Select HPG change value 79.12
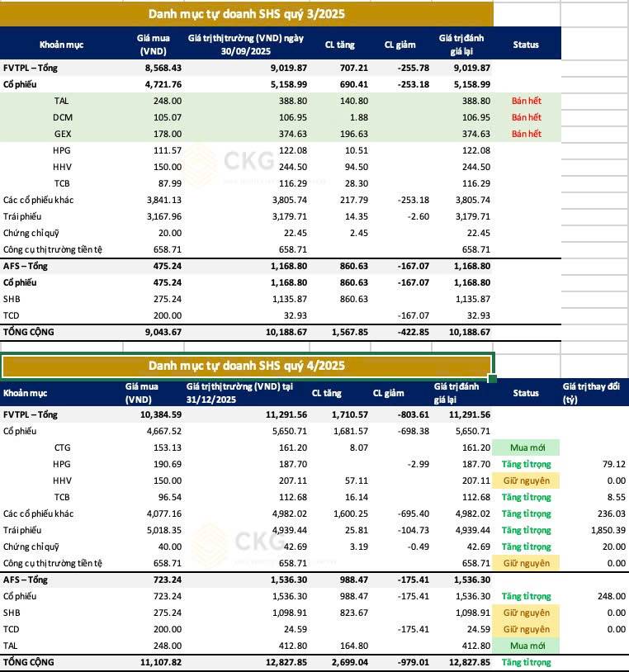Viewport: 629px width, 672px height. pos(614,464)
